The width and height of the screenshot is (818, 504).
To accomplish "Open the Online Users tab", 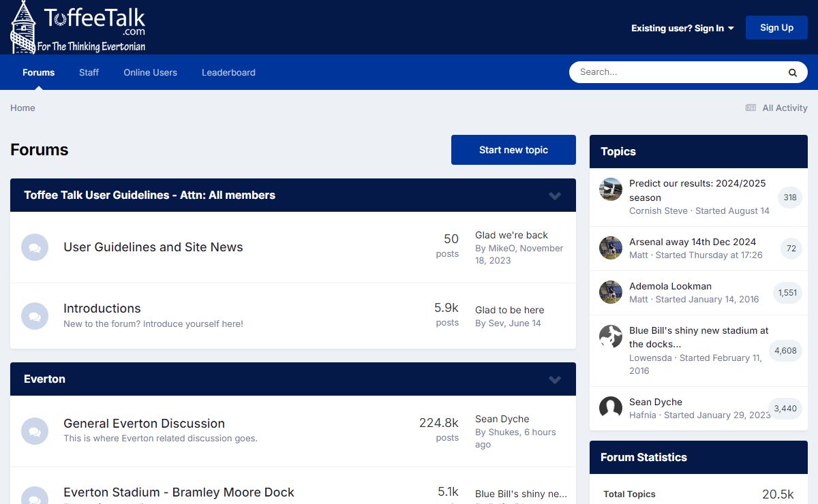I will [x=150, y=72].
